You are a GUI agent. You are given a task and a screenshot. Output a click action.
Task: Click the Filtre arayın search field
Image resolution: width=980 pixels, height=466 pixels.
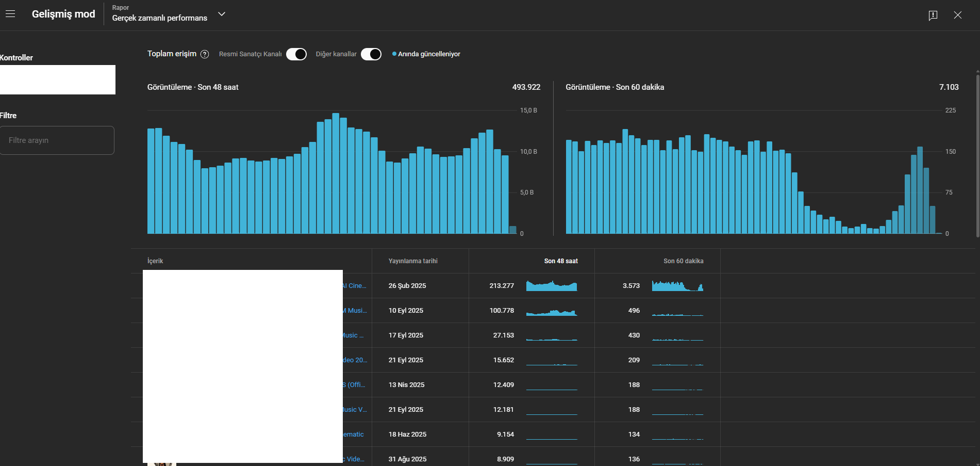click(x=57, y=140)
